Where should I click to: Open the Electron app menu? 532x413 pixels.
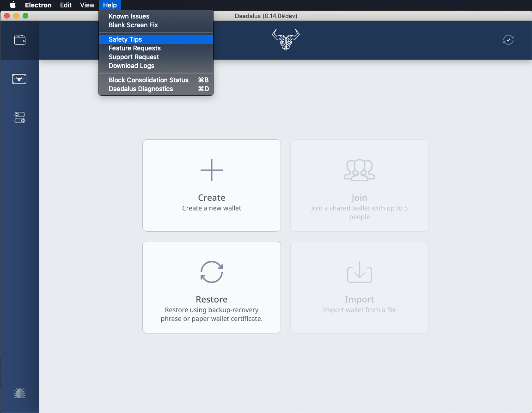click(x=38, y=5)
